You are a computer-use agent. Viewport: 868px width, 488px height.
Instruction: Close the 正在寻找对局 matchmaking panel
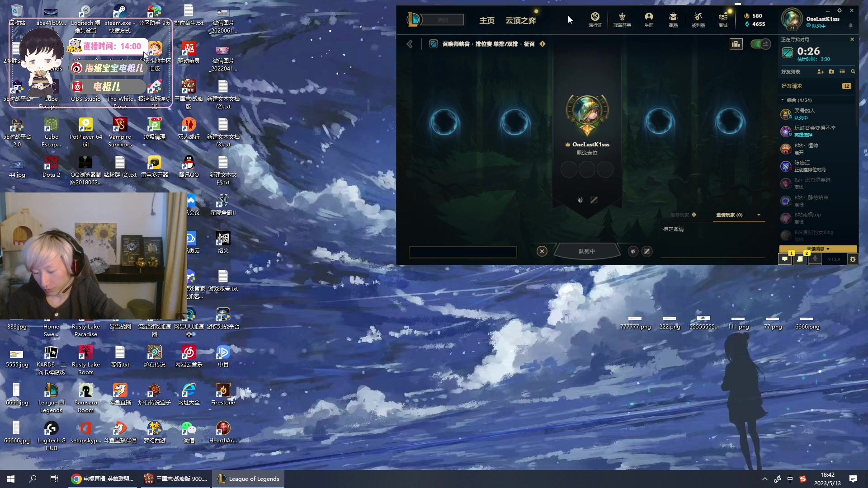coord(852,39)
